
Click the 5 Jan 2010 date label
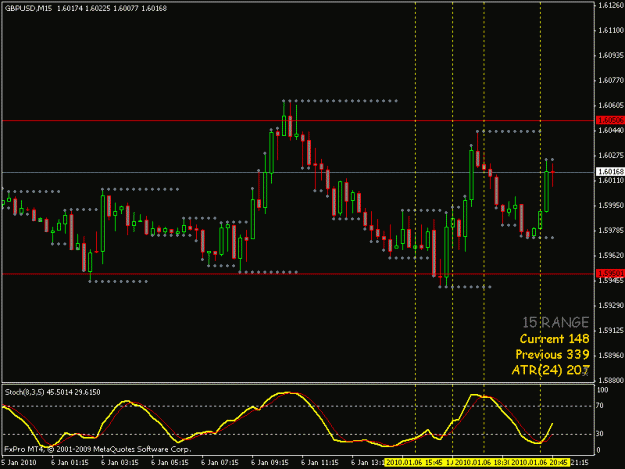19,463
